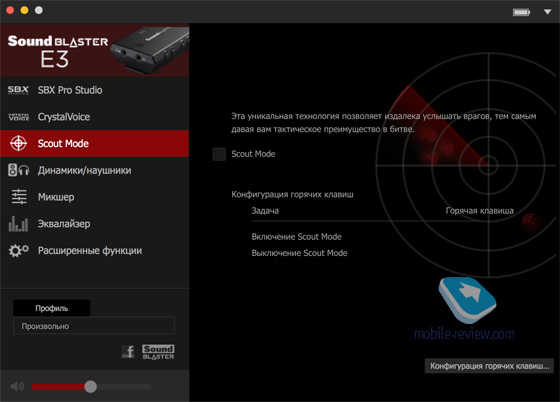
Task: Click the Sound Blaster E3 header banner
Action: click(94, 50)
